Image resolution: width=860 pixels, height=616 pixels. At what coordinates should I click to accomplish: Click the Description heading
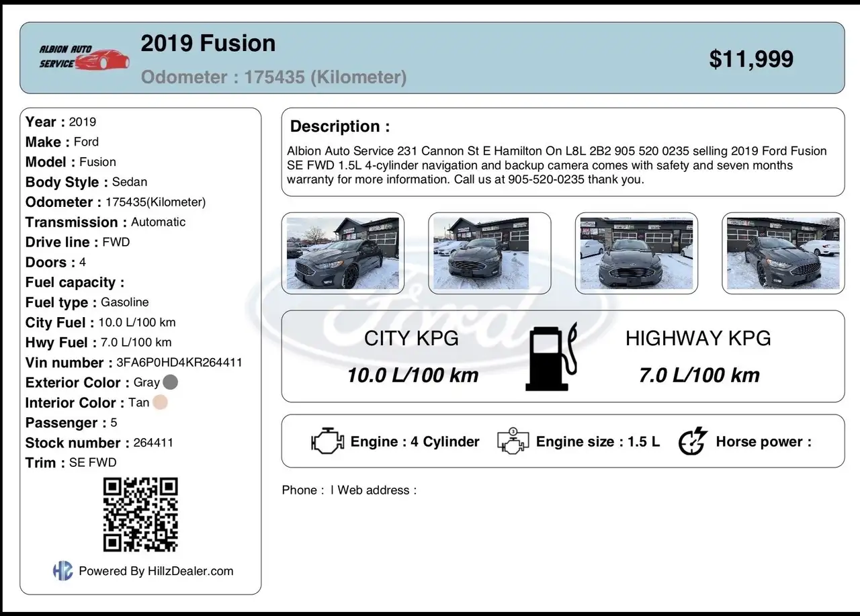pos(340,126)
